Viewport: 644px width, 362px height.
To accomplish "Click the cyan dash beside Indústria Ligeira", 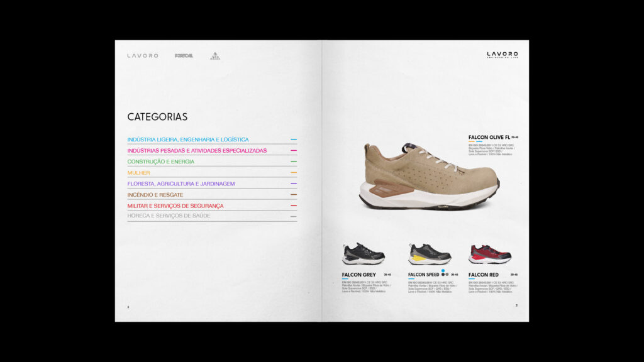I will (294, 140).
